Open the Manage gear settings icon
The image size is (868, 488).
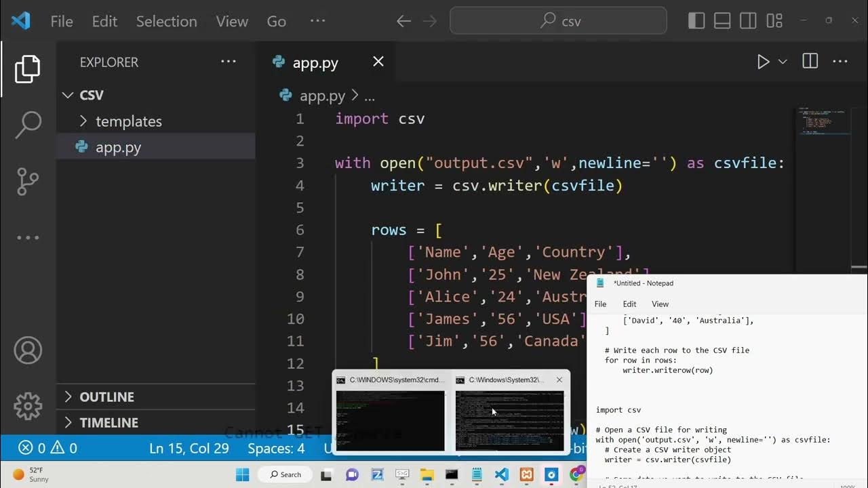point(28,406)
